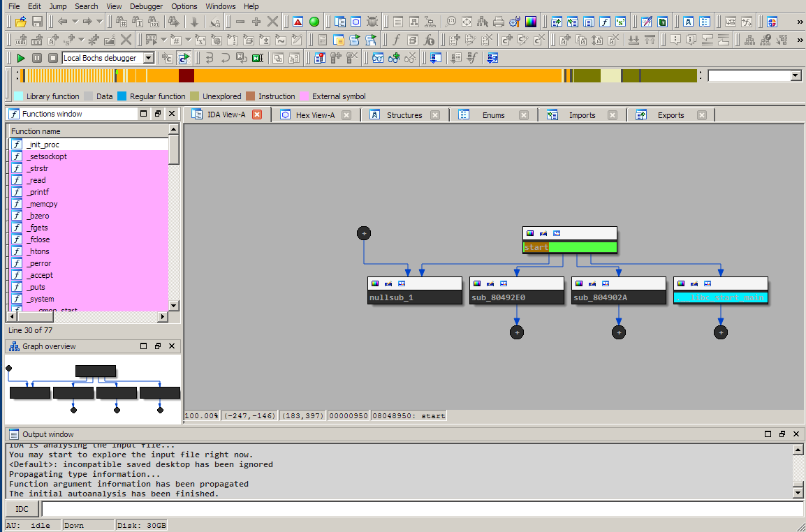The image size is (806, 532).
Task: Select the _setsockopt function
Action: point(89,156)
